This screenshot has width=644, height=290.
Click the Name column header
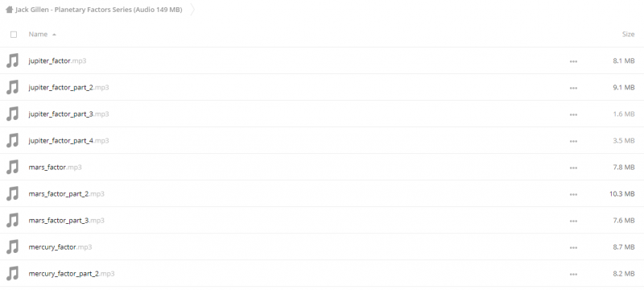(x=38, y=35)
